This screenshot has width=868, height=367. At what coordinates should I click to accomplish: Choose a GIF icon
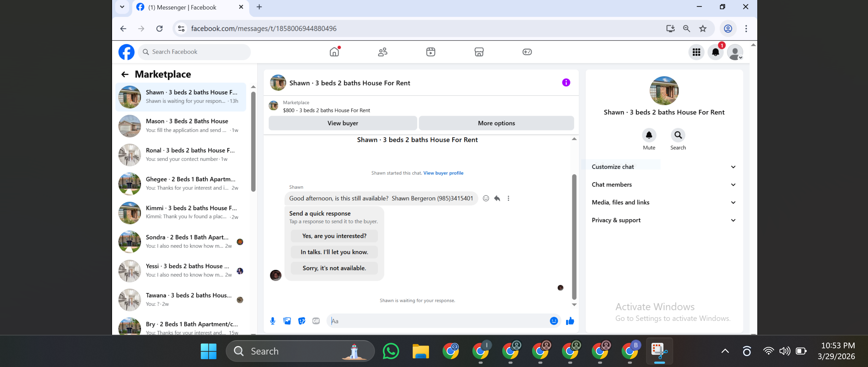[316, 321]
